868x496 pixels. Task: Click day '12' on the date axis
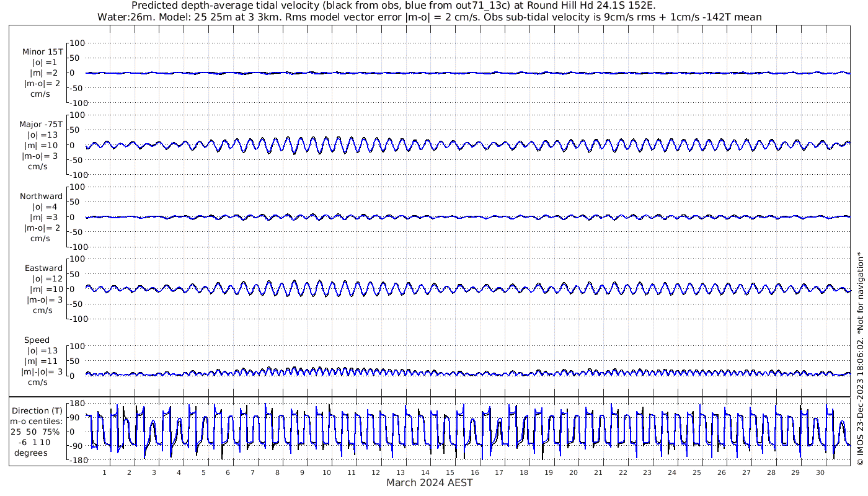[x=376, y=472]
